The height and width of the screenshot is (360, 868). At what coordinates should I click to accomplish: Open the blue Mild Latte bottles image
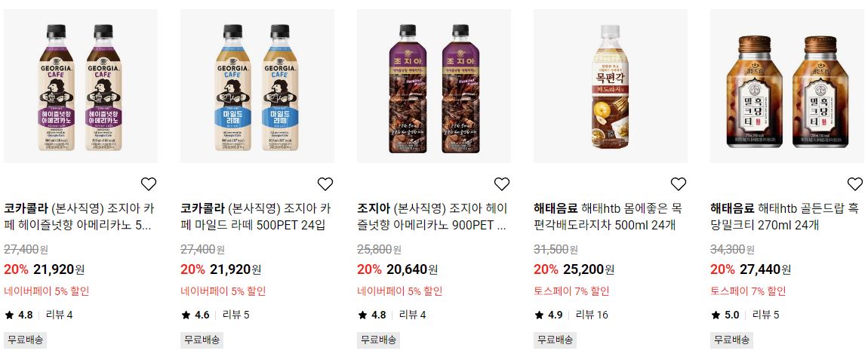(257, 86)
